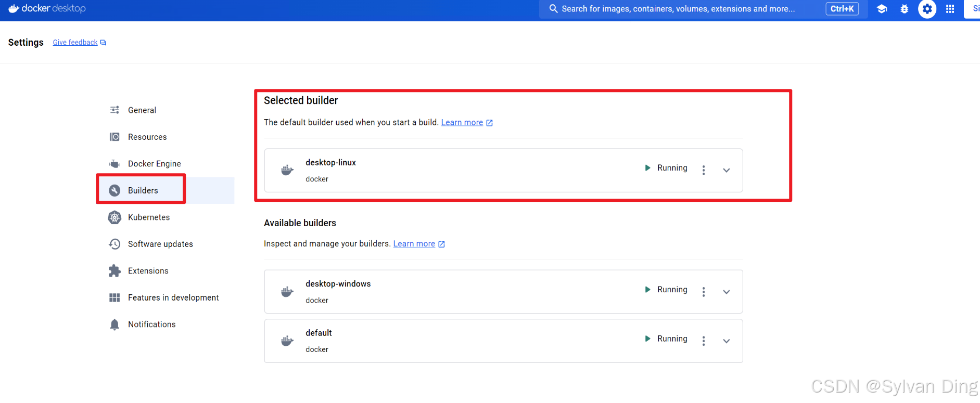Click the Builders wrench icon
Viewport: 980px width, 403px height.
(x=114, y=190)
